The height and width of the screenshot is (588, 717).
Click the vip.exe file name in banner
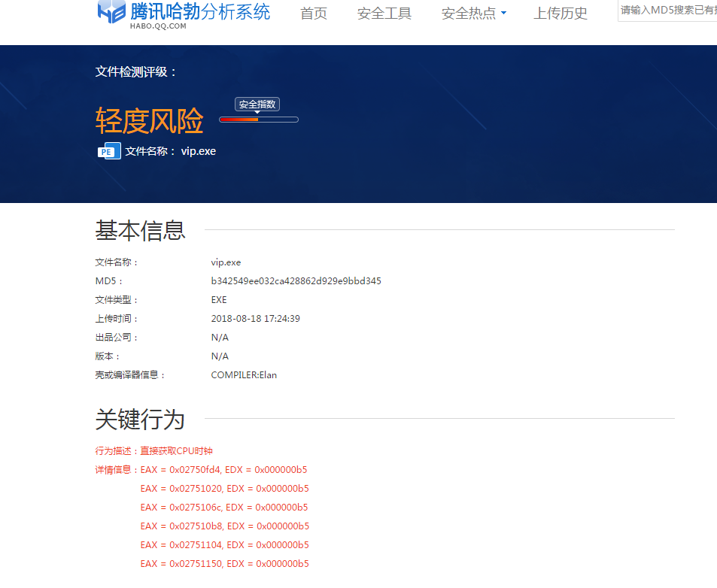pos(199,151)
